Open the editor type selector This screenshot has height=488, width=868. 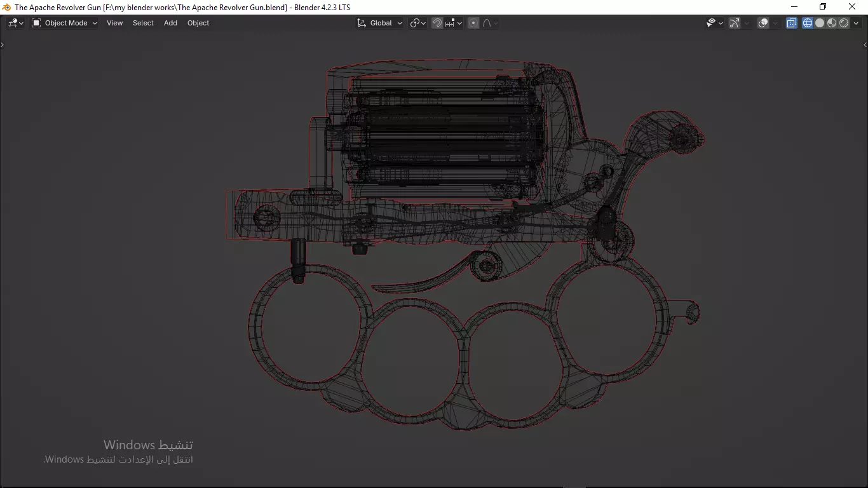click(16, 23)
